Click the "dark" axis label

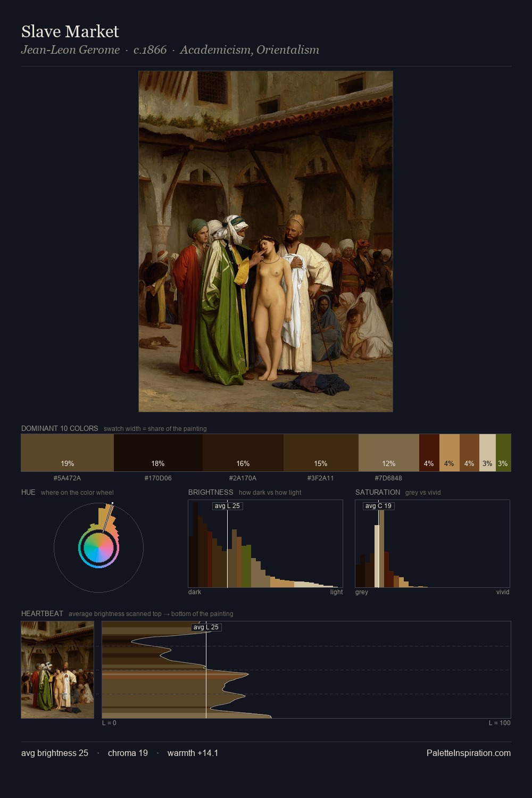coord(195,592)
